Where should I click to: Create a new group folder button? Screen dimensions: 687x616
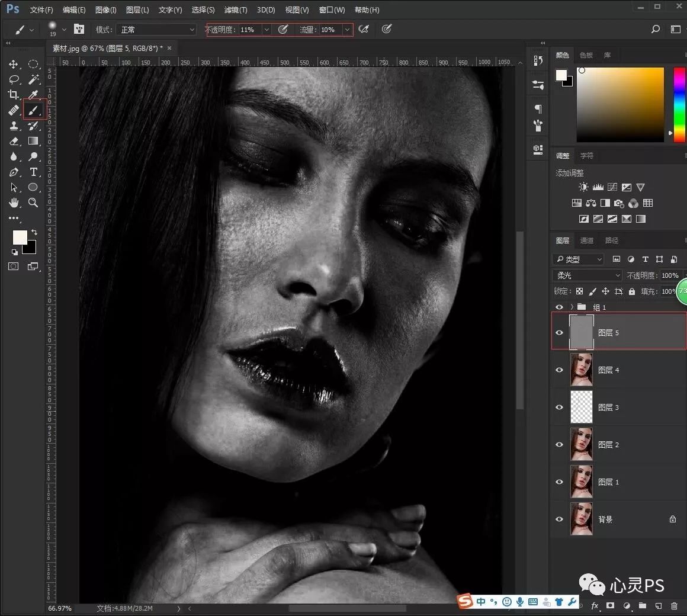(643, 606)
